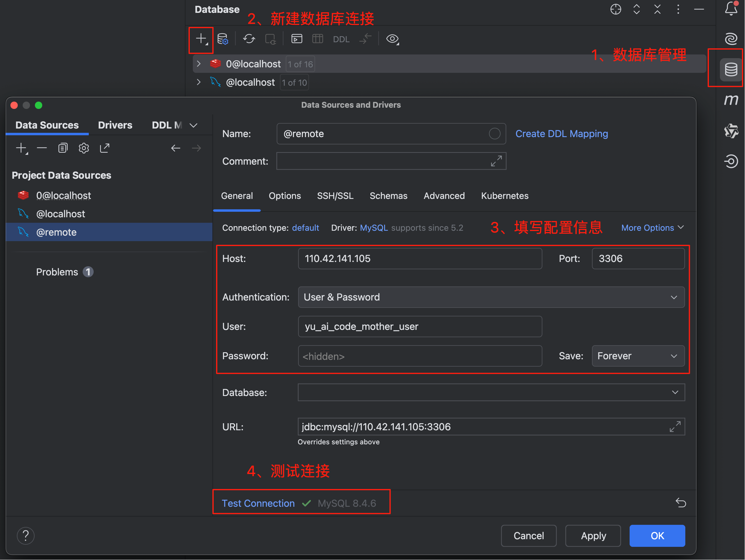Click into the Host input field
Viewport: 745px width, 560px height.
click(420, 259)
